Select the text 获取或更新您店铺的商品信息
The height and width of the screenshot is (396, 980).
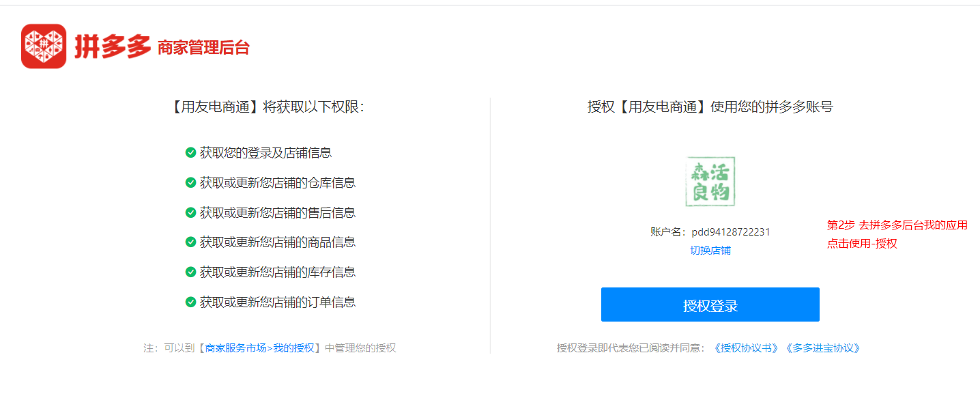pyautogui.click(x=278, y=242)
